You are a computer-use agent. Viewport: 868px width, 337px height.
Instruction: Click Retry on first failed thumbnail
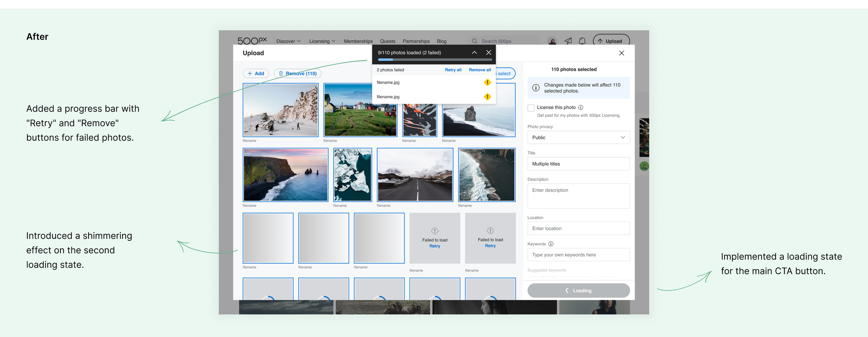(435, 246)
